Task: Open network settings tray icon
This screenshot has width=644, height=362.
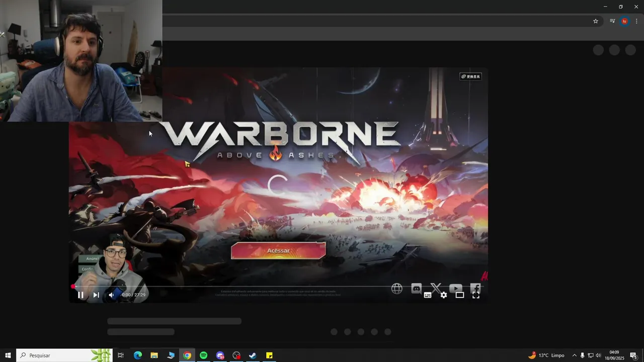Action: (591, 355)
